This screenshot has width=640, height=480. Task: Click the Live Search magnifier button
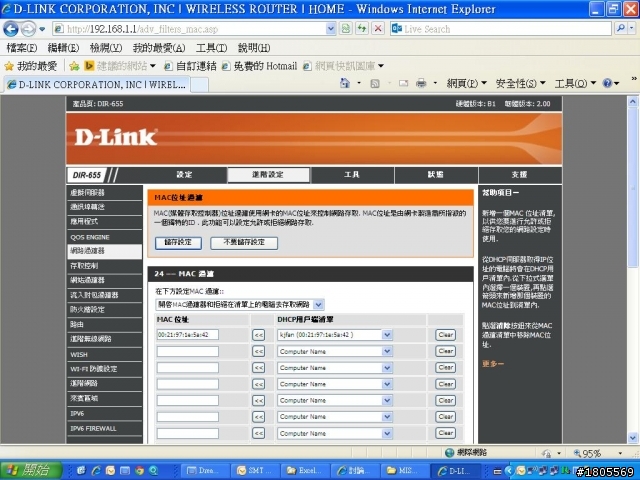[x=621, y=29]
